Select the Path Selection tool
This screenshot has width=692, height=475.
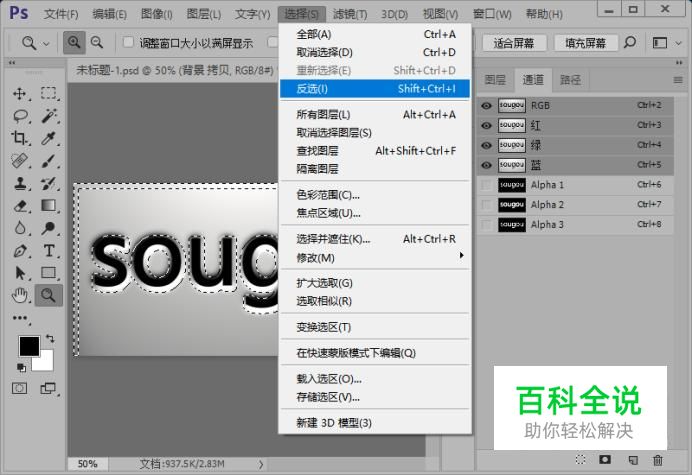pos(19,273)
